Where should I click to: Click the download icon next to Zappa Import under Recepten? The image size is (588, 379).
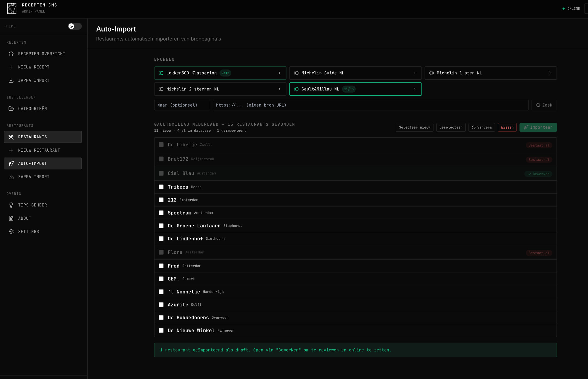[x=11, y=80]
